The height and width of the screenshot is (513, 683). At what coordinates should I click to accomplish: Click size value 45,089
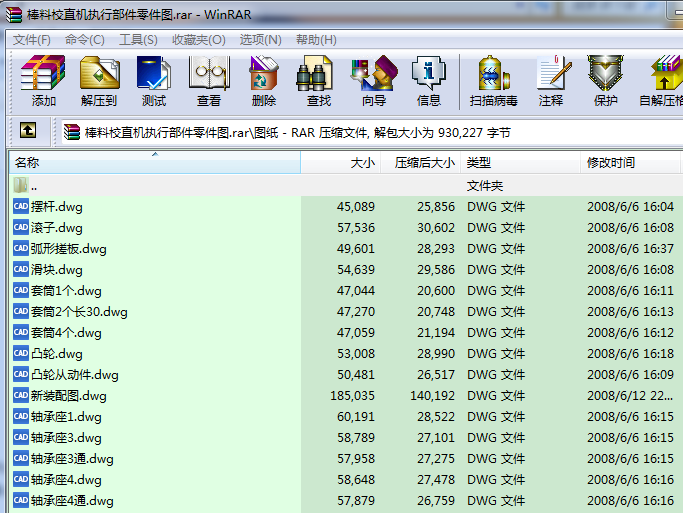click(x=355, y=206)
